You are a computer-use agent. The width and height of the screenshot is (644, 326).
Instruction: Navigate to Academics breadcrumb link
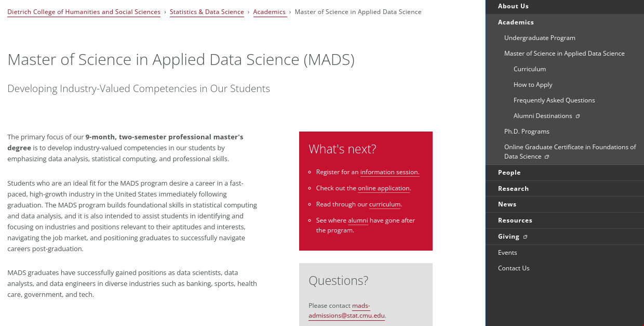click(270, 12)
